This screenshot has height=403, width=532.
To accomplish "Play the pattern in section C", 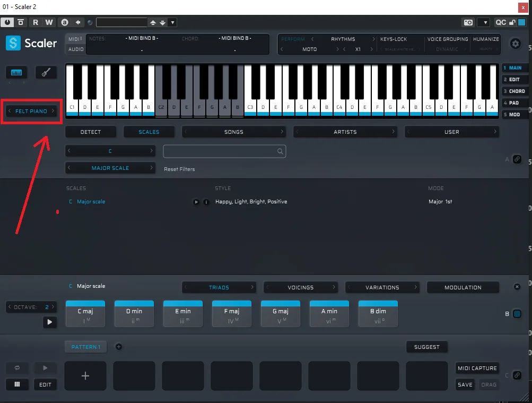I will (x=45, y=367).
